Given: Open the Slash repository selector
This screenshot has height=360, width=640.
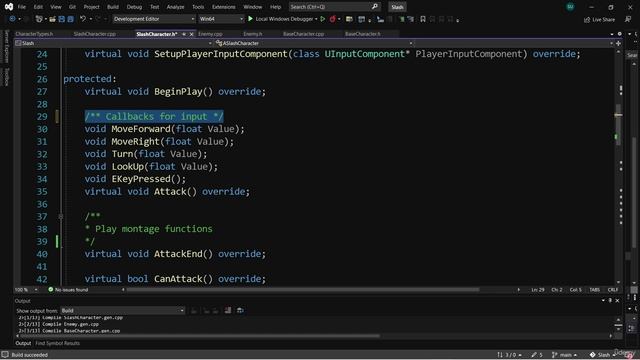Looking at the screenshot, I should (x=603, y=355).
